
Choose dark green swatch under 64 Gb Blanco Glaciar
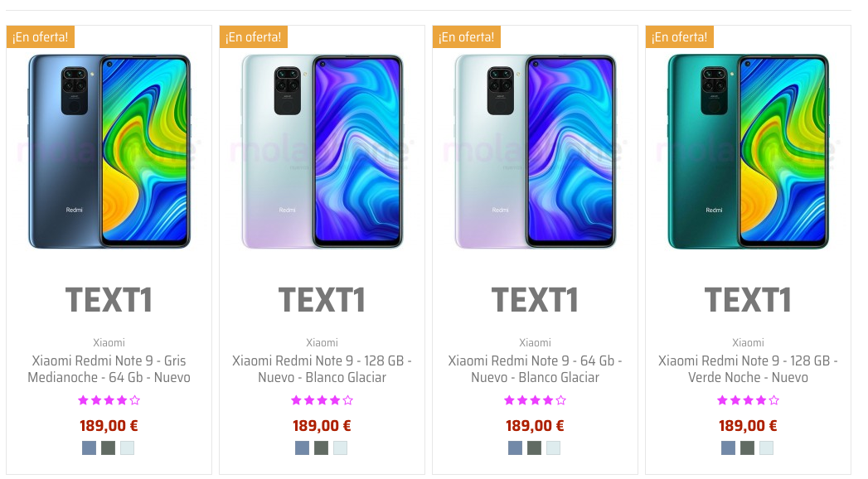pyautogui.click(x=534, y=448)
